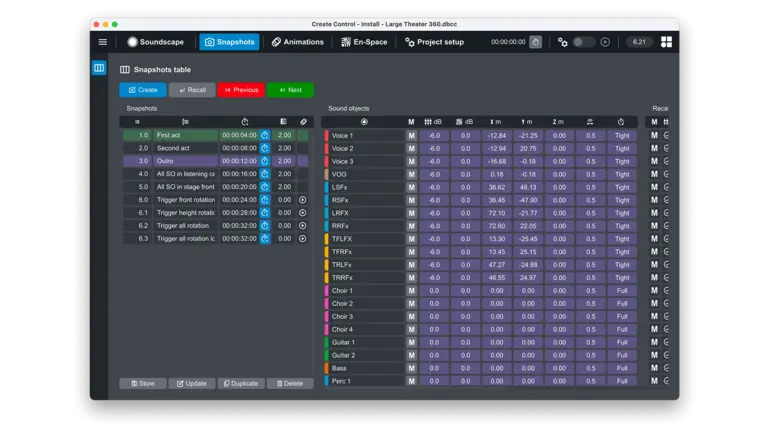Switch to the Snapshots tab

click(x=229, y=42)
